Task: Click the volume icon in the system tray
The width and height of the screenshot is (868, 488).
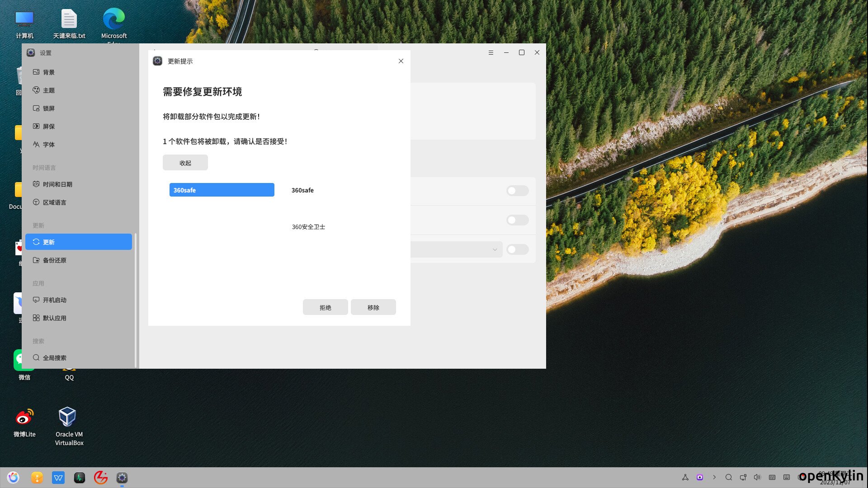Action: (757, 477)
